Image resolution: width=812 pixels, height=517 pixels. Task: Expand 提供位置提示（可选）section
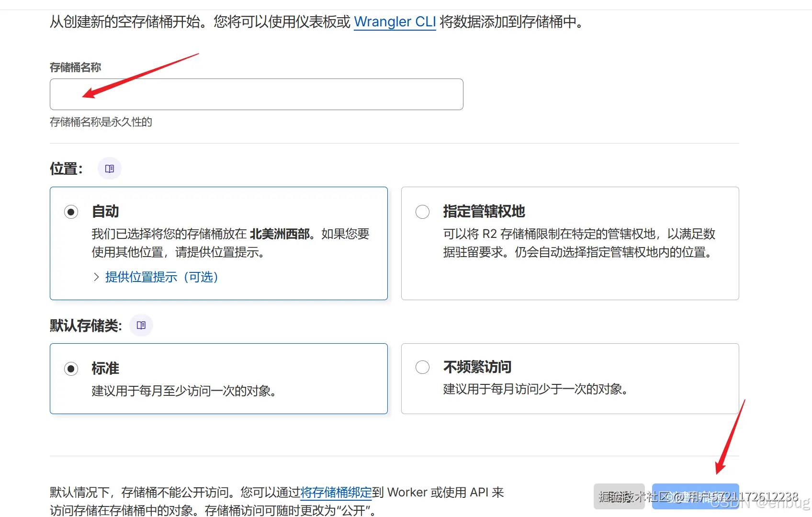click(156, 277)
